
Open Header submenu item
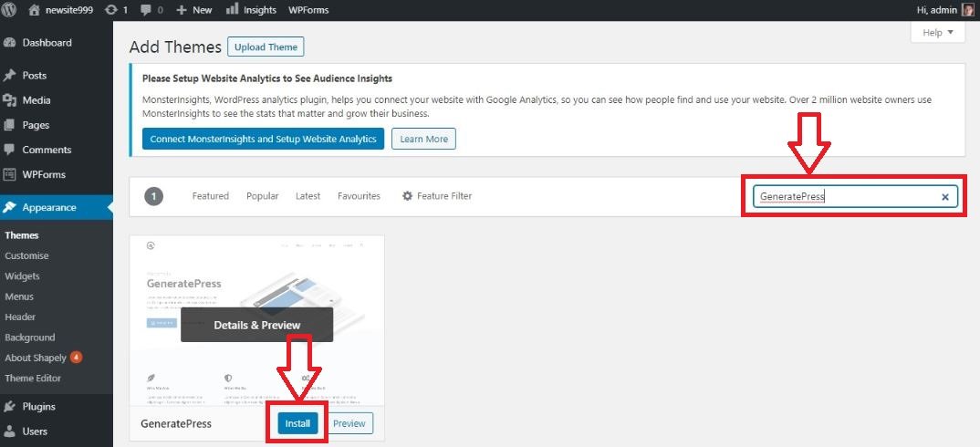[20, 317]
